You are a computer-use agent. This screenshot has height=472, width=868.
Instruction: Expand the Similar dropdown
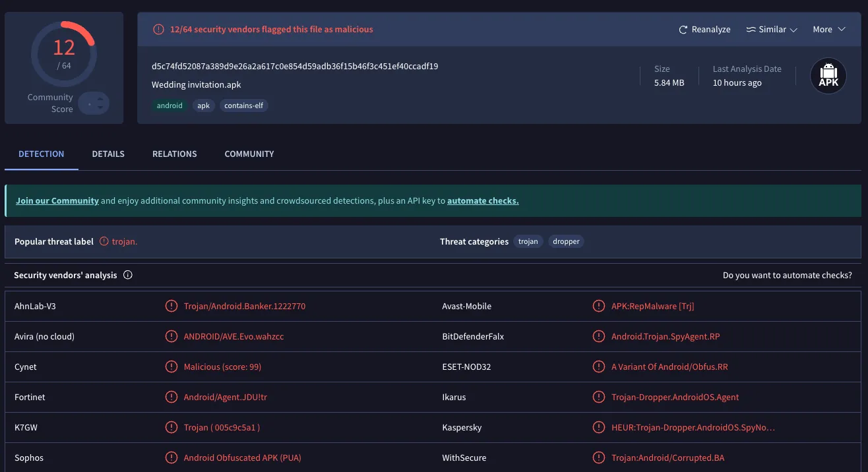772,30
